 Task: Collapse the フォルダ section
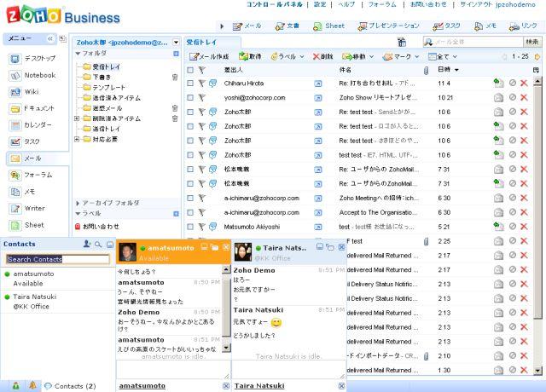pos(78,54)
